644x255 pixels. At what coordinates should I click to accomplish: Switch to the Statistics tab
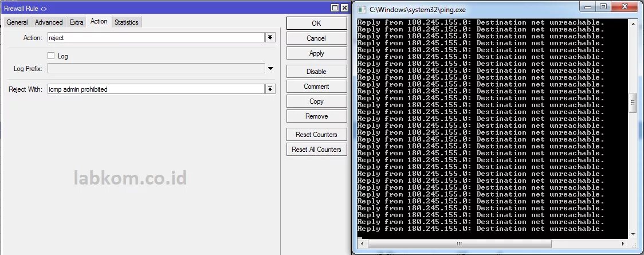coord(127,22)
